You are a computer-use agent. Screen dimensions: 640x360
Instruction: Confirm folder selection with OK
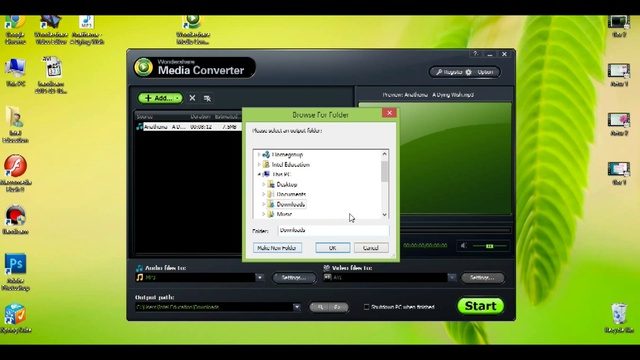tap(332, 248)
